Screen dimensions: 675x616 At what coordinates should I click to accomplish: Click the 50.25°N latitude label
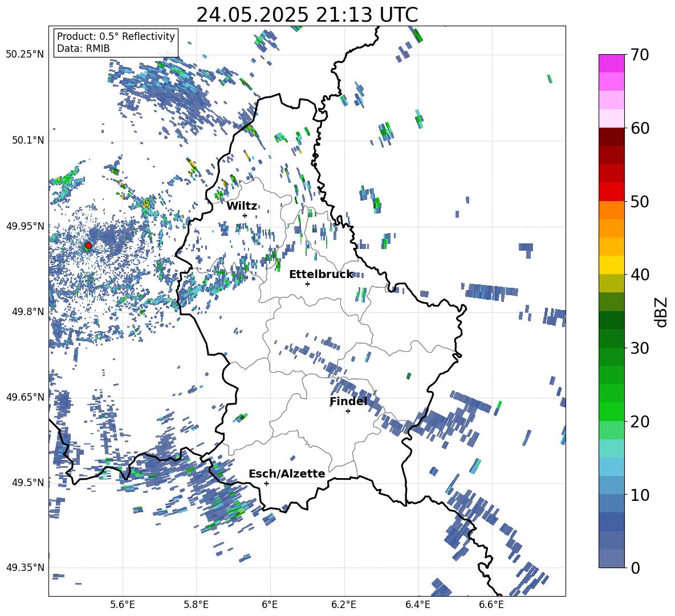click(25, 55)
